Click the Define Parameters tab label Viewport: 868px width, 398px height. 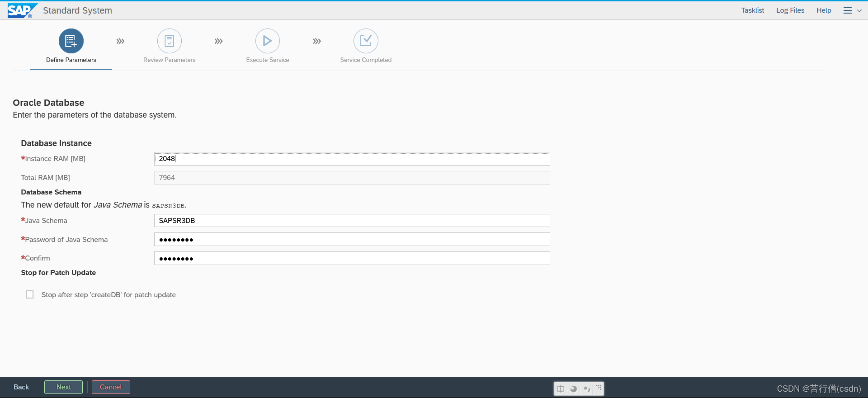(71, 60)
